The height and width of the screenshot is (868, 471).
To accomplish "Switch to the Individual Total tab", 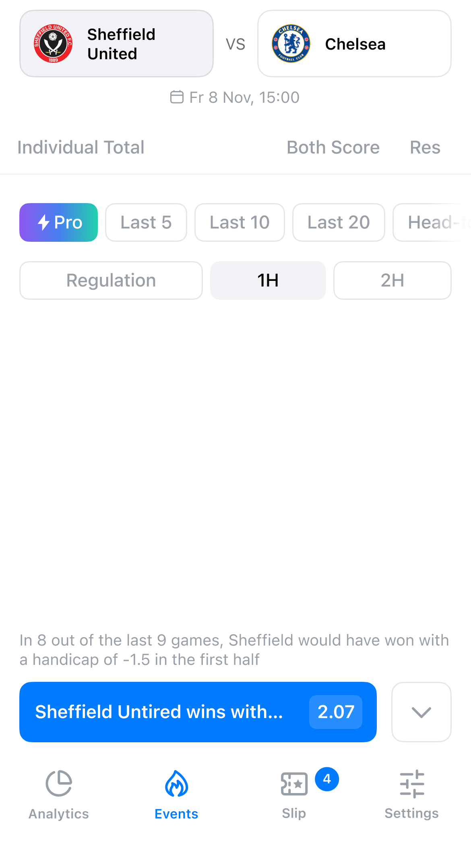I will point(81,147).
